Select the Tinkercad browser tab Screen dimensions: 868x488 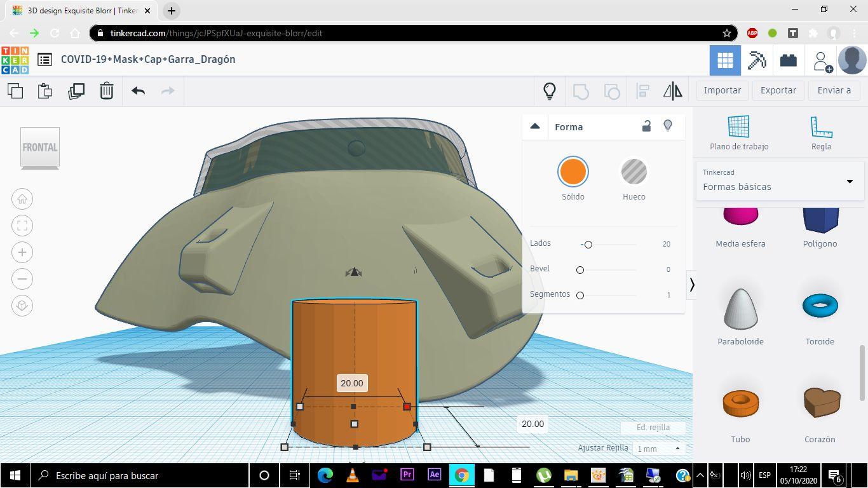point(83,11)
